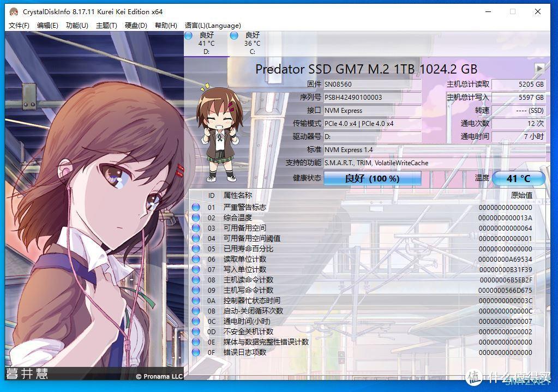Click the 错误日志项数 attribute name

[244, 352]
